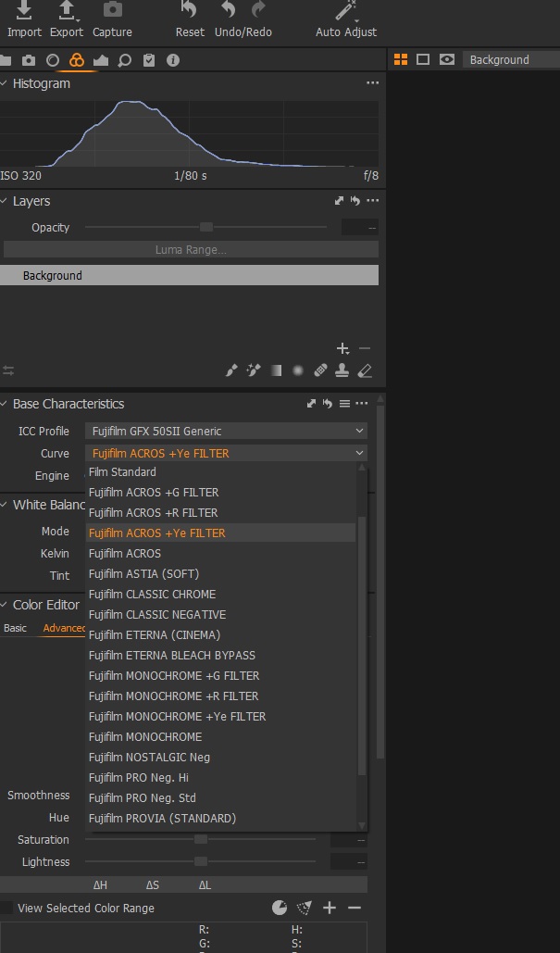Select the Erase Mask tool
The height and width of the screenshot is (953, 560).
(x=365, y=370)
